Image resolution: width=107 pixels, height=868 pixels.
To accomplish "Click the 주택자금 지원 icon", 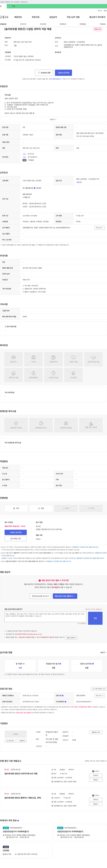I will 14,375.
